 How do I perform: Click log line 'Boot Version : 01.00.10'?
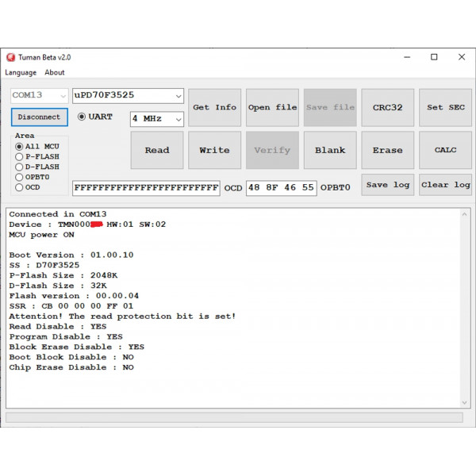tap(71, 255)
